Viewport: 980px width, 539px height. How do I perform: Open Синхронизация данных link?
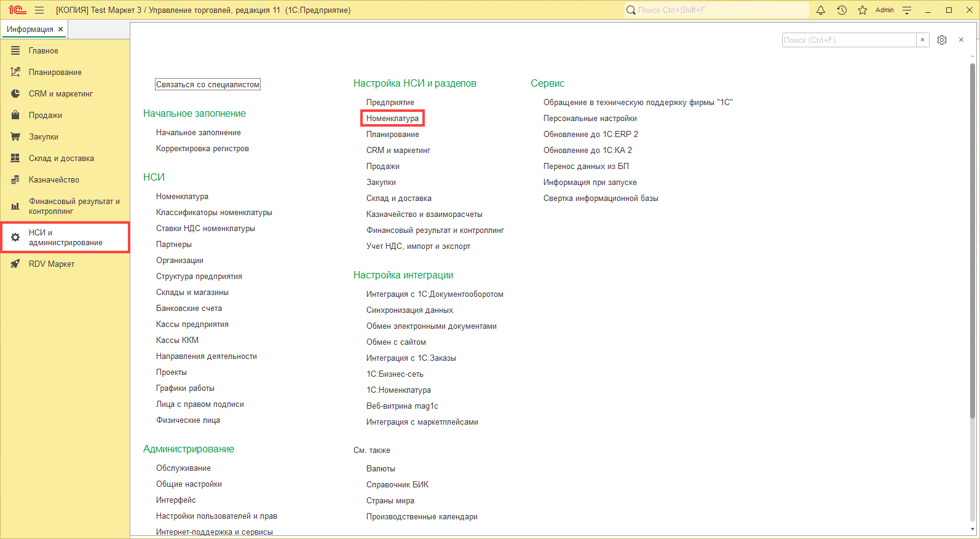[x=409, y=310]
